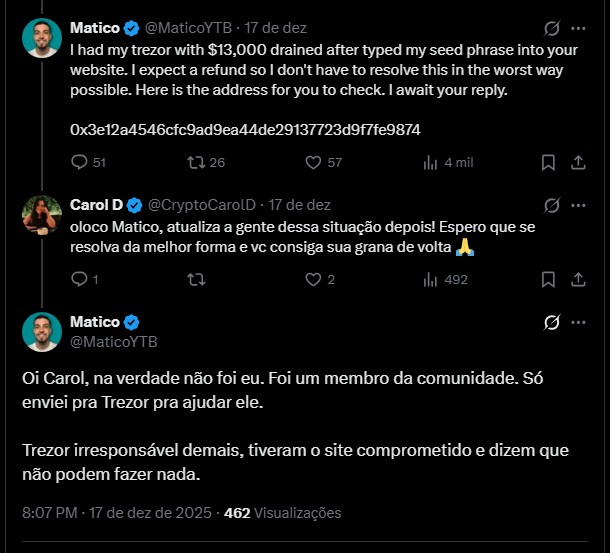View Carol D's tweet analytics 492
The image size is (610, 553).
[x=431, y=280]
